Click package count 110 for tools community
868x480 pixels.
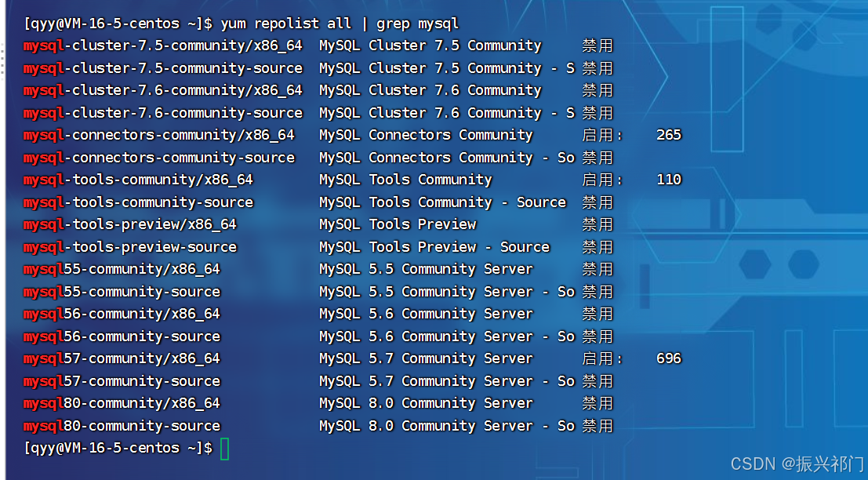pos(669,180)
